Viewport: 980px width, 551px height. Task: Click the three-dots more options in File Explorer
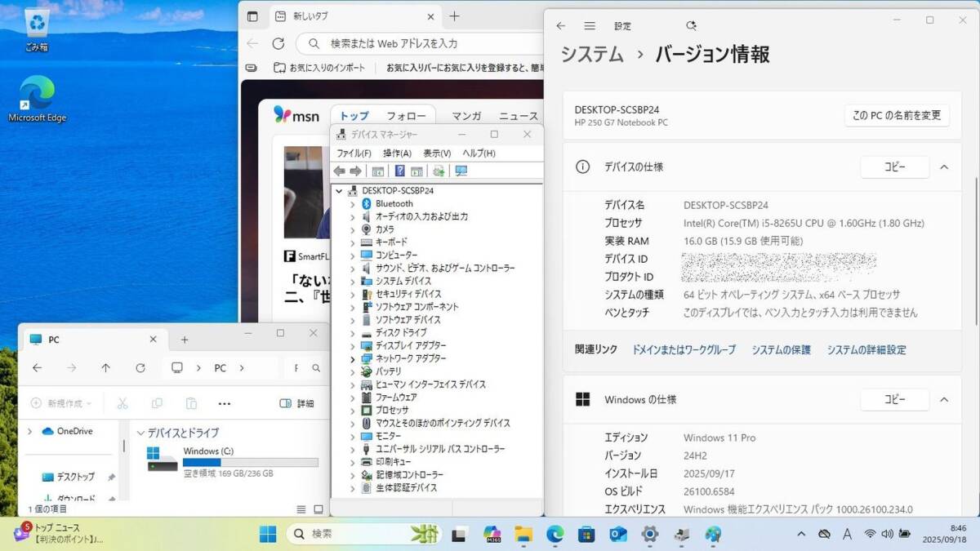click(x=225, y=403)
